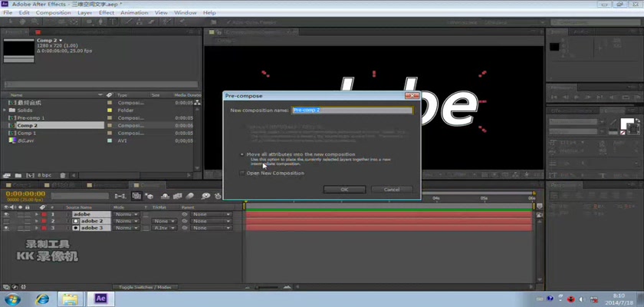The width and height of the screenshot is (644, 307).
Task: Select Move all attributes radio option
Action: tap(242, 154)
